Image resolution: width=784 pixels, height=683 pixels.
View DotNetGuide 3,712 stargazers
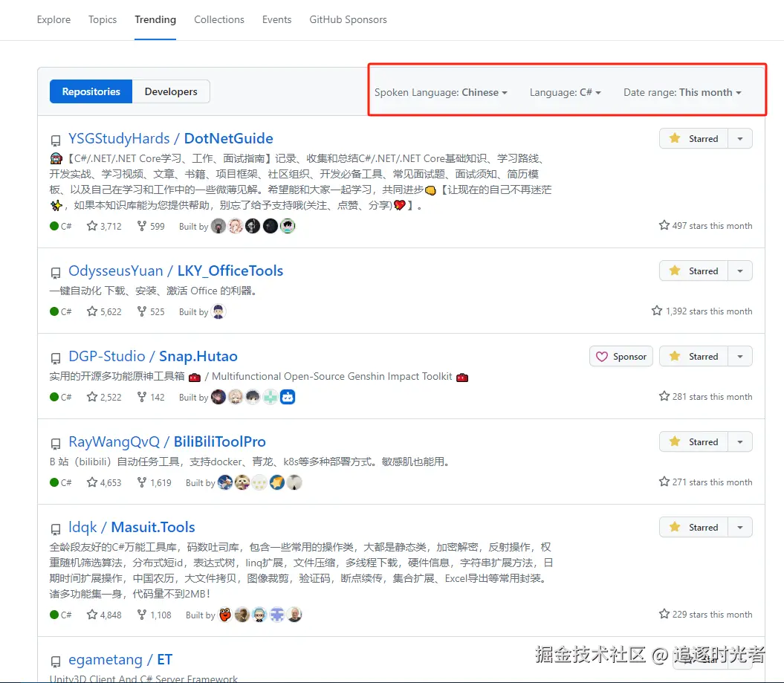coord(104,226)
